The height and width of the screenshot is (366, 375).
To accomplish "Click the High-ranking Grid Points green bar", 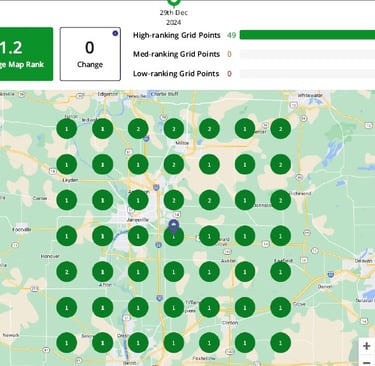I will 307,35.
